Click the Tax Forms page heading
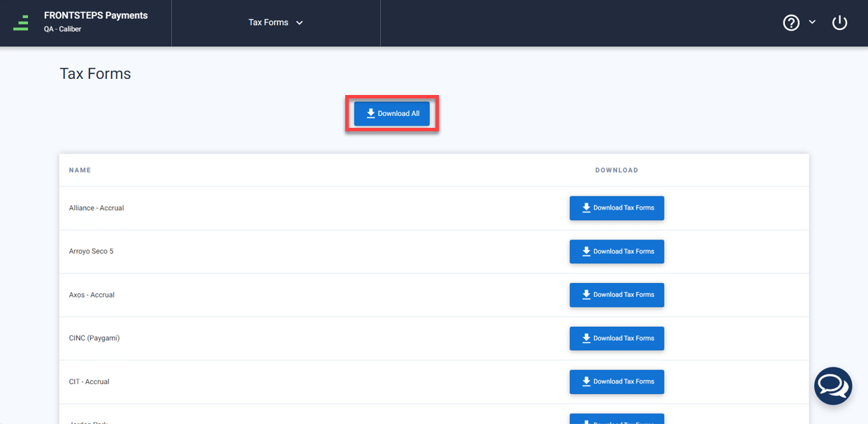This screenshot has height=424, width=868. click(95, 74)
